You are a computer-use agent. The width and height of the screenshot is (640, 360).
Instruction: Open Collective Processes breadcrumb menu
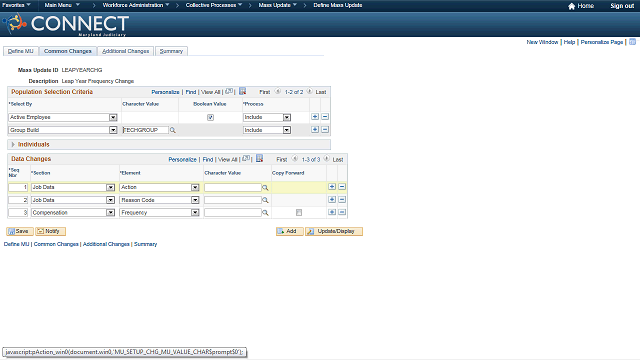pyautogui.click(x=214, y=5)
